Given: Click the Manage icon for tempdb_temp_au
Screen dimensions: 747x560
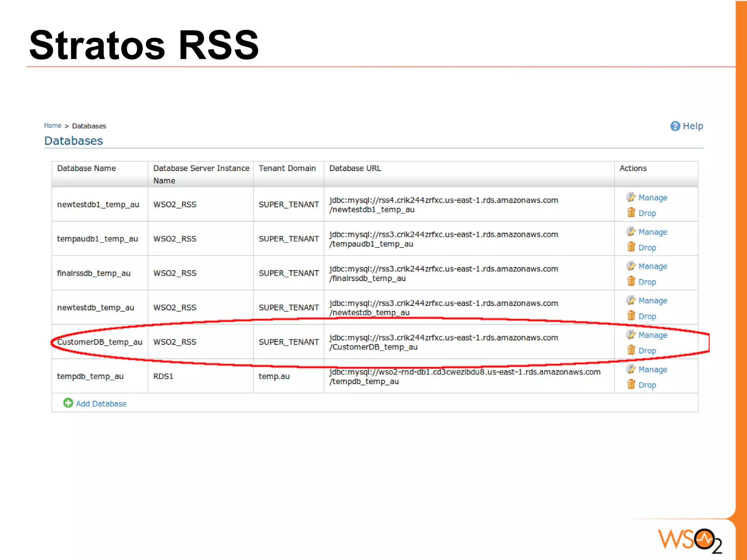Looking at the screenshot, I should pos(631,369).
